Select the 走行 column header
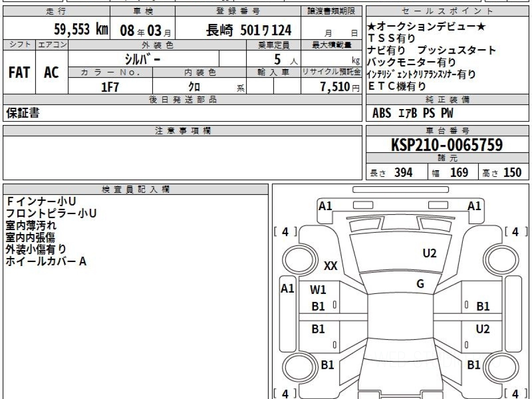This screenshot has height=399, width=532. coord(56,12)
